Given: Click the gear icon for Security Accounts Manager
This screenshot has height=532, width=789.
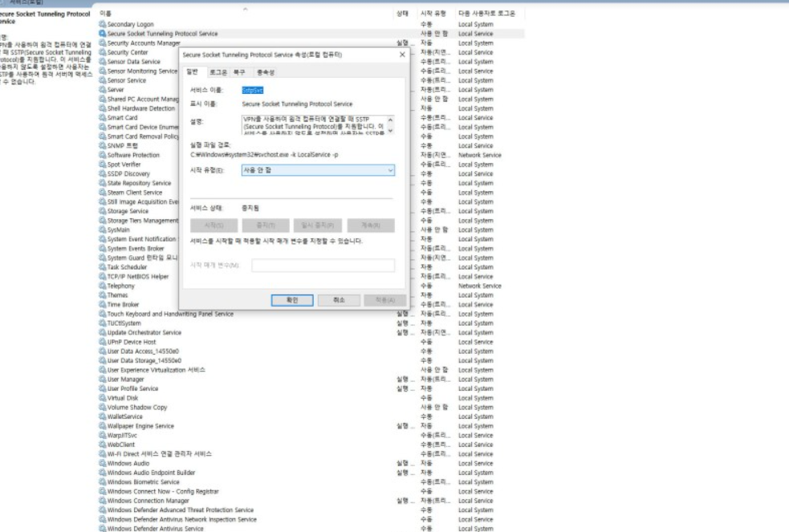Looking at the screenshot, I should 103,43.
